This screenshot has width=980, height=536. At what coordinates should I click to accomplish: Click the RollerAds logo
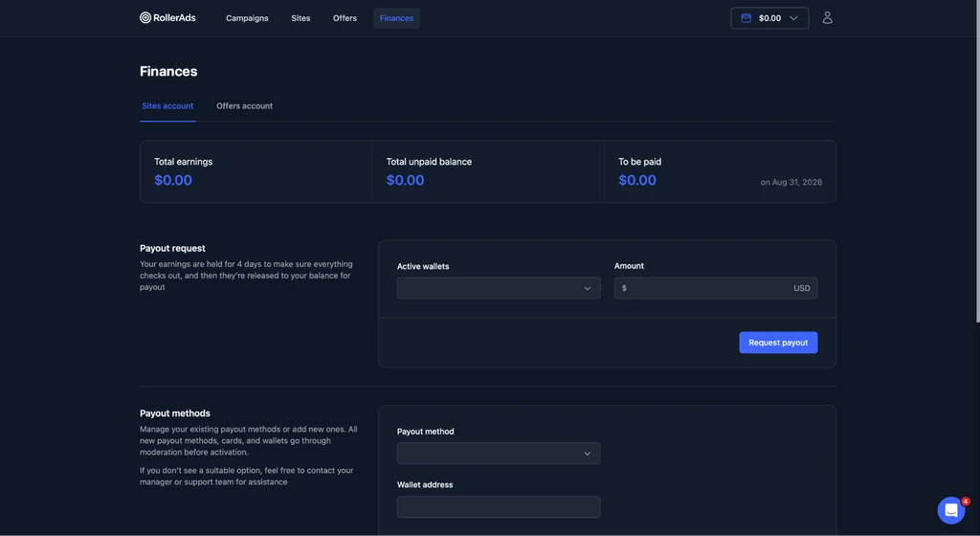(167, 18)
